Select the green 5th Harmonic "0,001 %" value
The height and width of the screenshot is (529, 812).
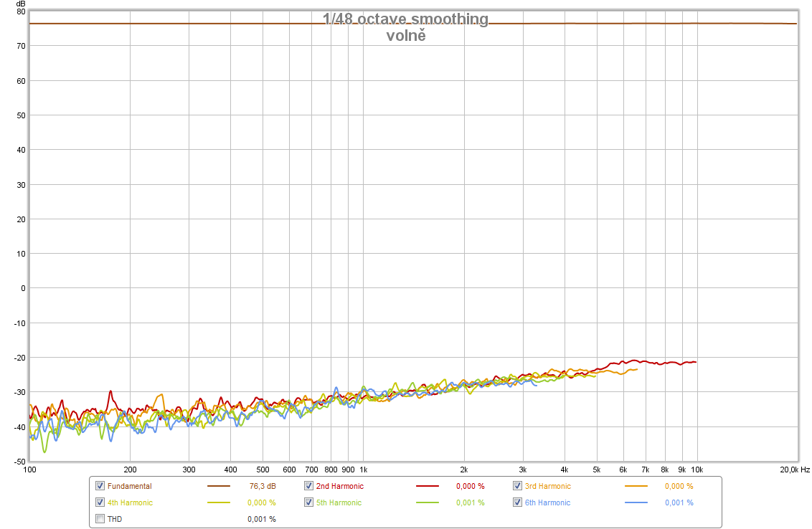point(471,502)
